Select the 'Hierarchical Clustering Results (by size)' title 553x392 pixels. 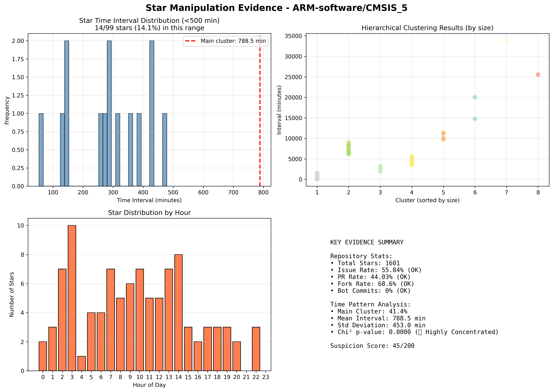428,28
